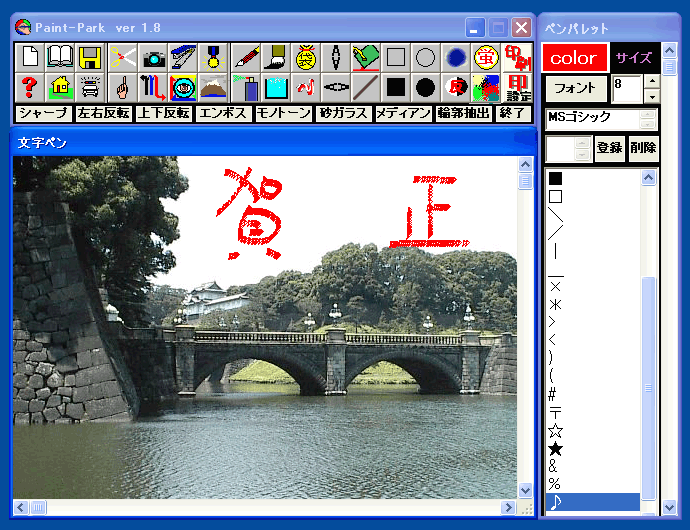Click canvas vertical scrollbar down arrow

pos(525,490)
